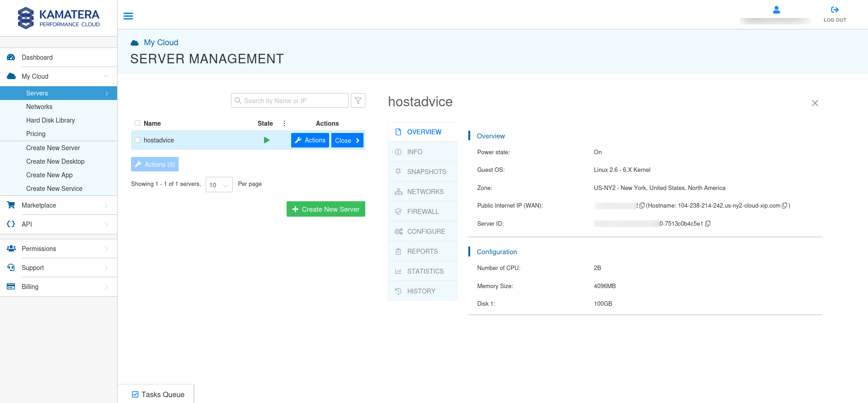The image size is (868, 403).
Task: Open the hamburger menu icon
Action: pyautogui.click(x=128, y=16)
